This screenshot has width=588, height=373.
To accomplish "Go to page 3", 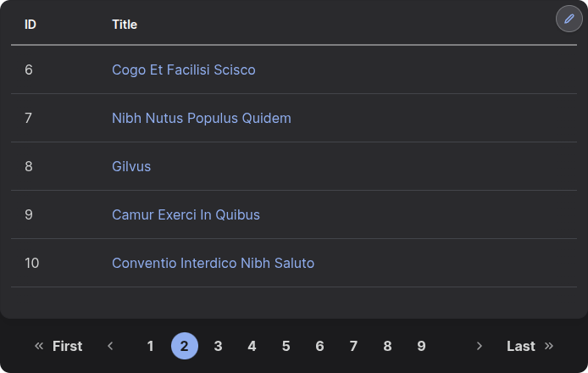I will point(219,346).
